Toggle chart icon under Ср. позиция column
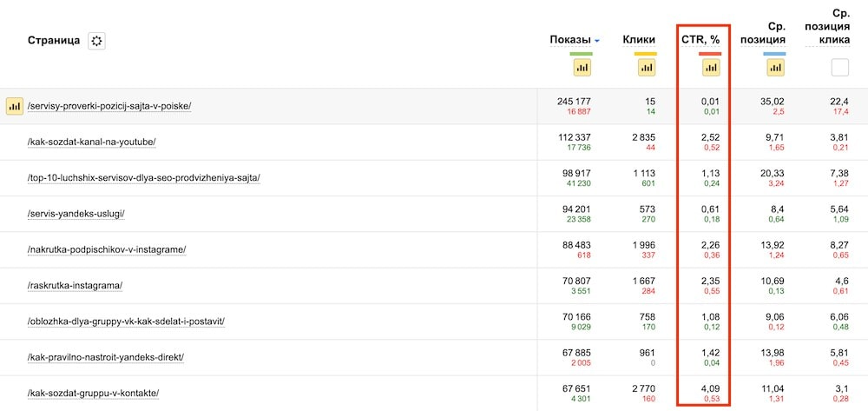 (775, 67)
